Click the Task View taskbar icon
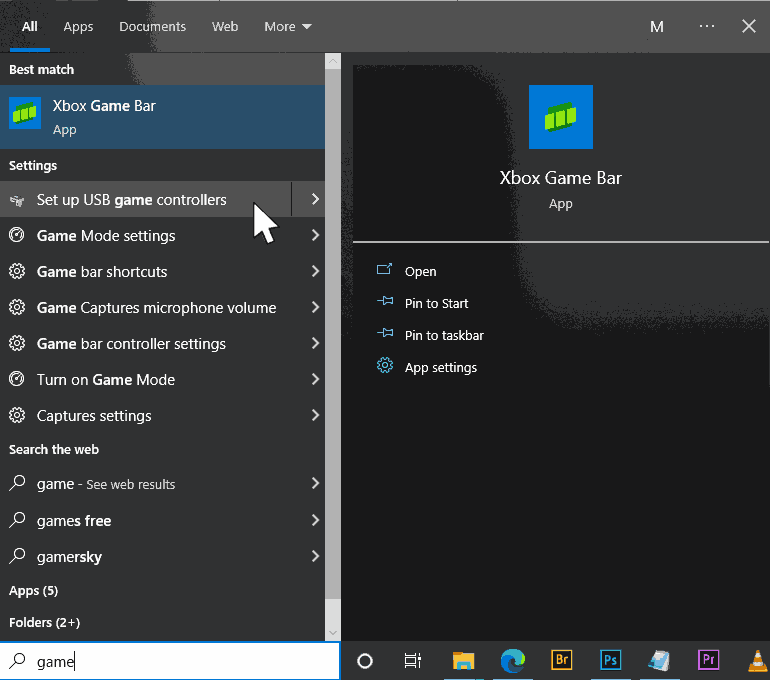Screen dimensions: 770x680 (412, 660)
